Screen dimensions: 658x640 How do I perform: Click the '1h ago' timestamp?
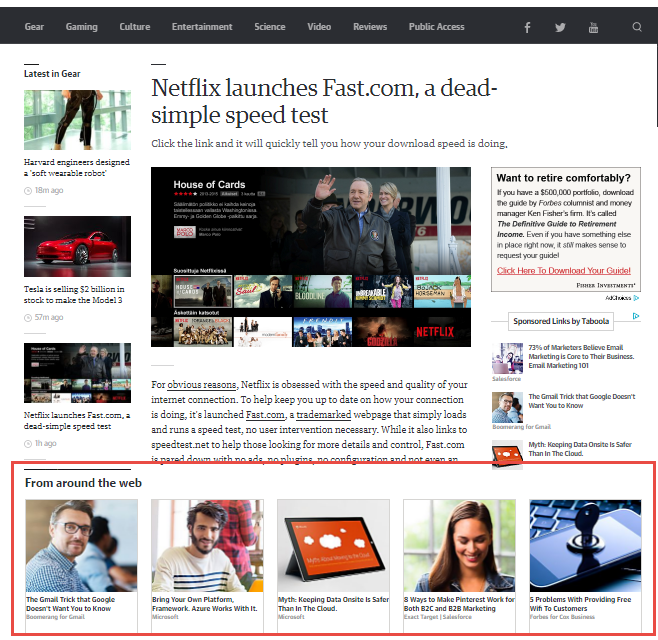tap(45, 444)
